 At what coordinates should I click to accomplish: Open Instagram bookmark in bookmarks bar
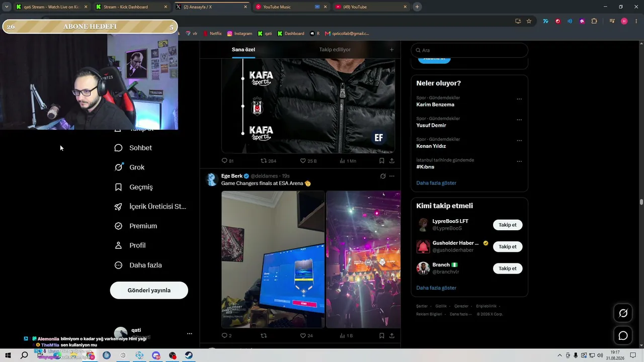pyautogui.click(x=239, y=34)
